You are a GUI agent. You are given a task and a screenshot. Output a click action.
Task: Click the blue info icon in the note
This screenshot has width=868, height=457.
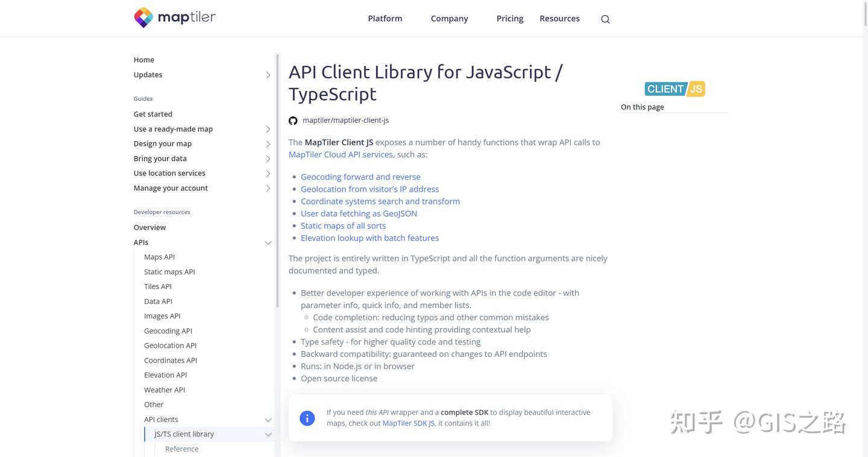pyautogui.click(x=307, y=418)
